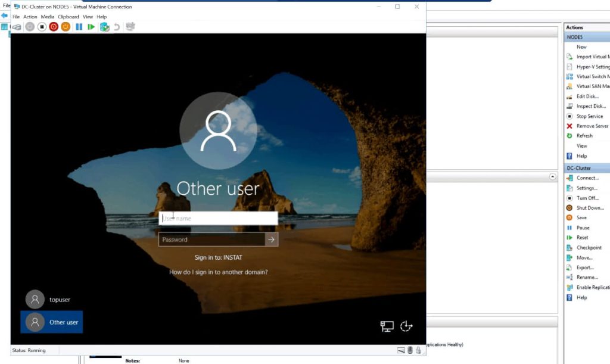This screenshot has width=610, height=364.
Task: Click 'How do I sign in to another domain?'
Action: [x=218, y=272]
